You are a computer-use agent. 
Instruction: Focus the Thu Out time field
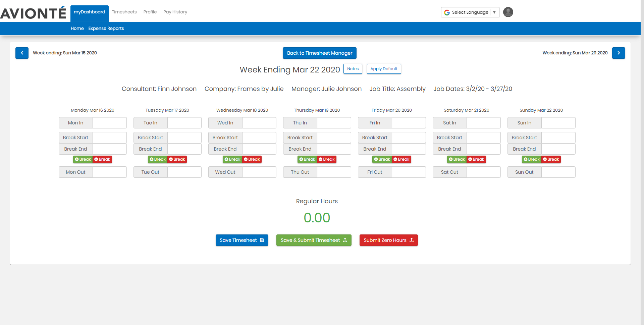[334, 172]
